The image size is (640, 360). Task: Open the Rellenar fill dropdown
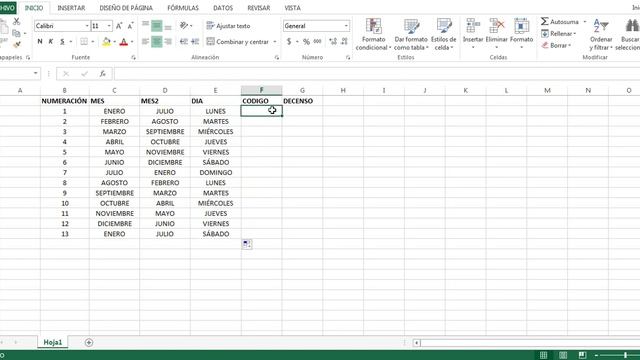pos(558,33)
